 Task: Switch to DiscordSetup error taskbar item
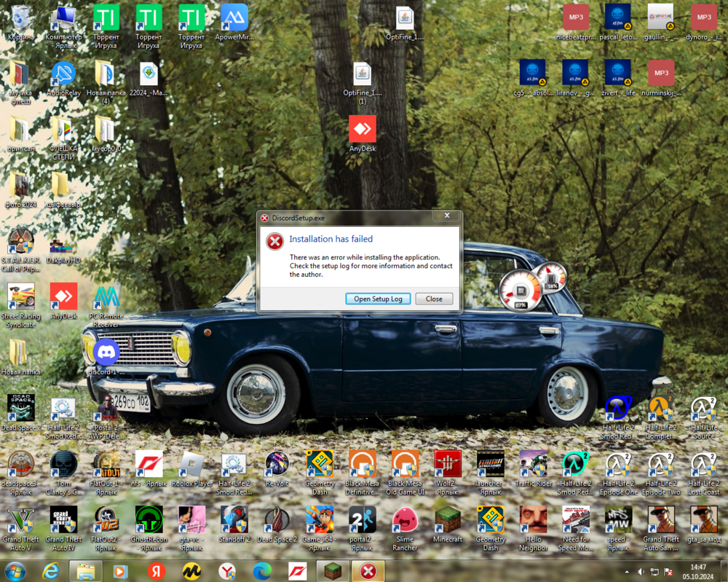click(368, 571)
